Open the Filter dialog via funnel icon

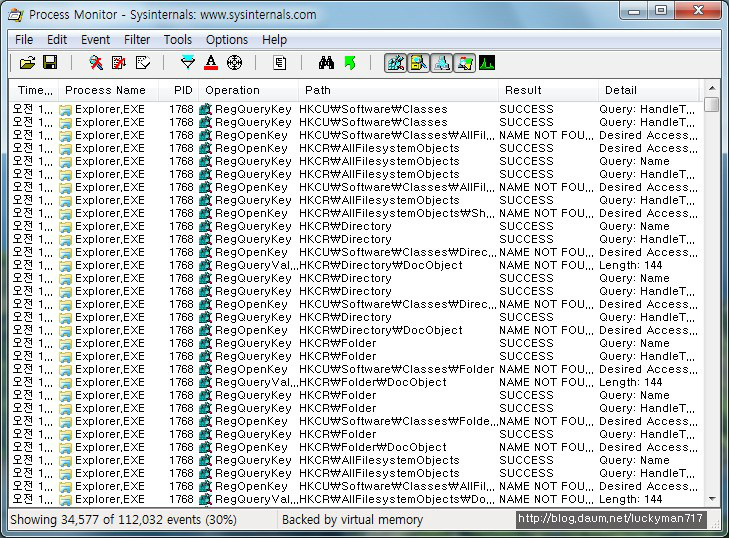(188, 63)
